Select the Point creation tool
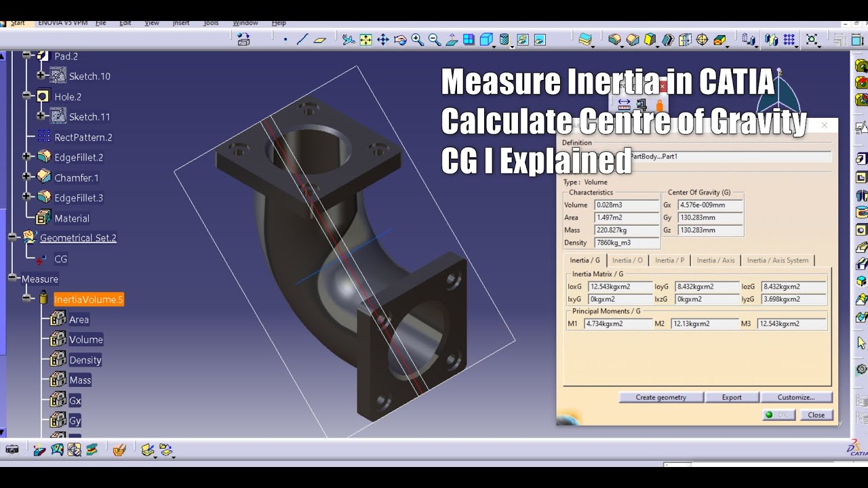 pyautogui.click(x=285, y=40)
